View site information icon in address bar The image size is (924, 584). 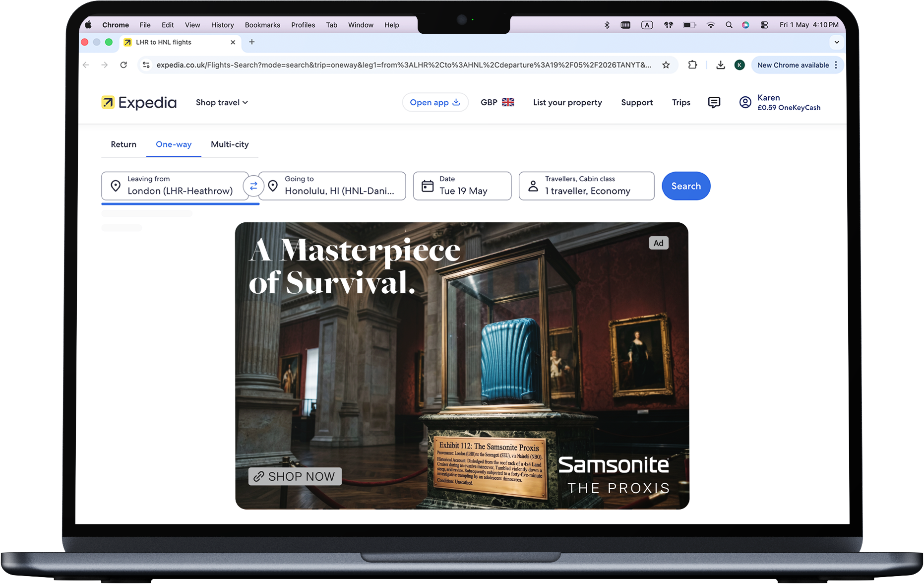coord(146,65)
